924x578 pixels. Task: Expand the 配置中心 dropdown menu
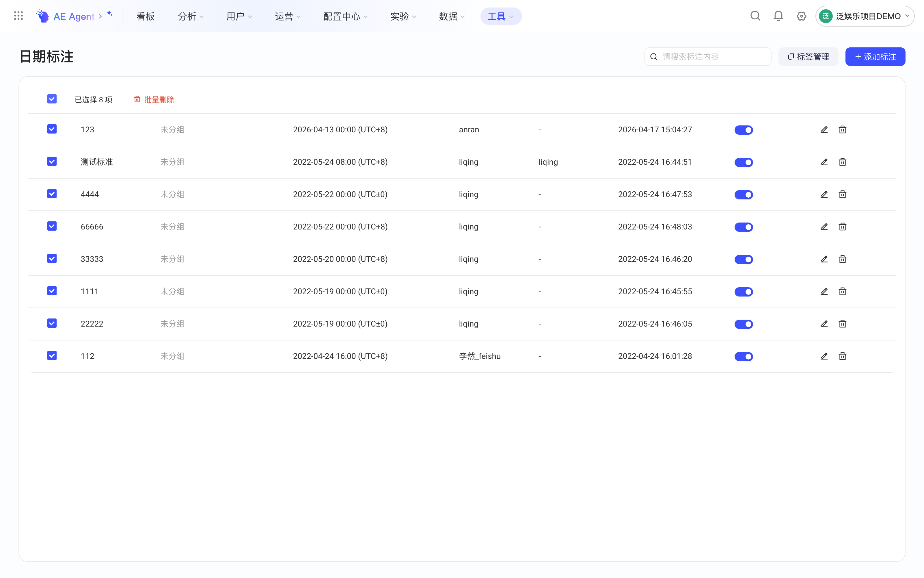pos(345,16)
